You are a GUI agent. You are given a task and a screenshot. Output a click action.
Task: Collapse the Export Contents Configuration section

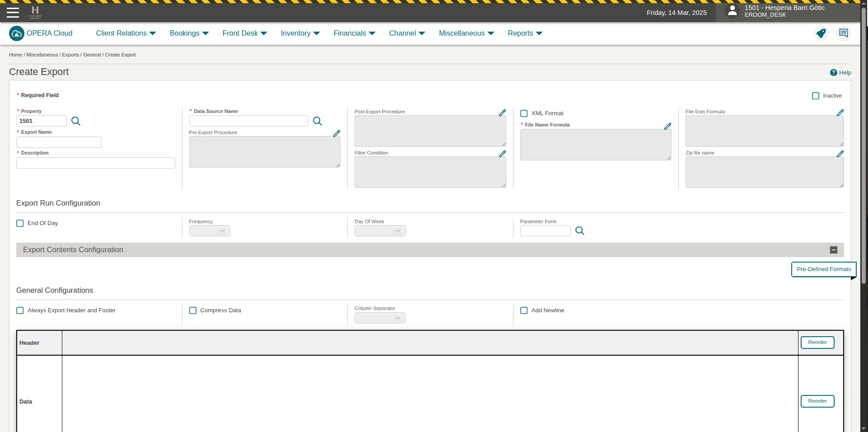[834, 250]
